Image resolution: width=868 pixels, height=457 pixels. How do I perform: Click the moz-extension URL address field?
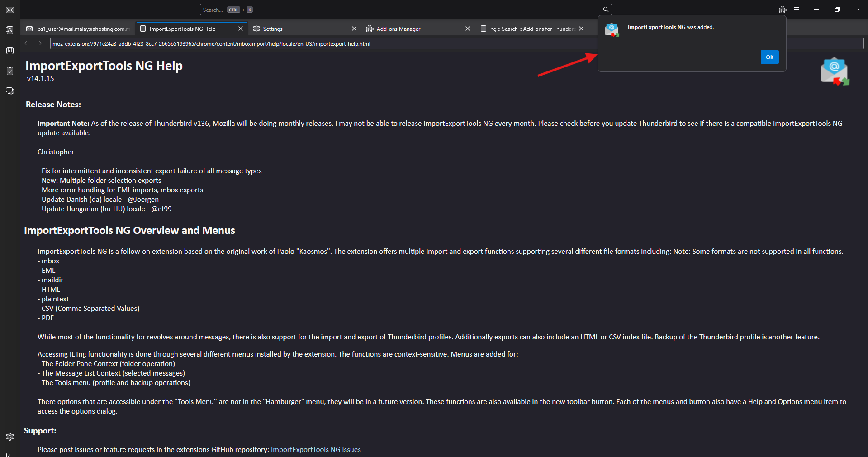tap(317, 44)
